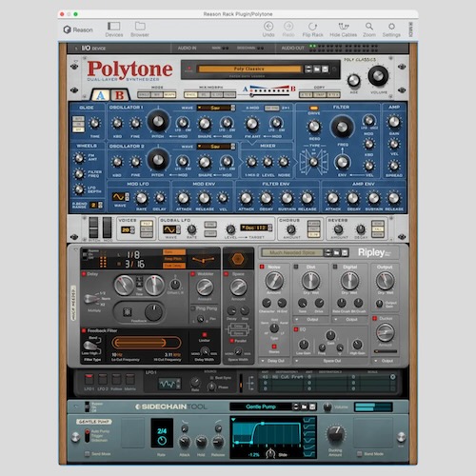Viewport: 476px width, 476px height.
Task: Click the Ripley serial/parallel routing diagram
Action: 238,329
